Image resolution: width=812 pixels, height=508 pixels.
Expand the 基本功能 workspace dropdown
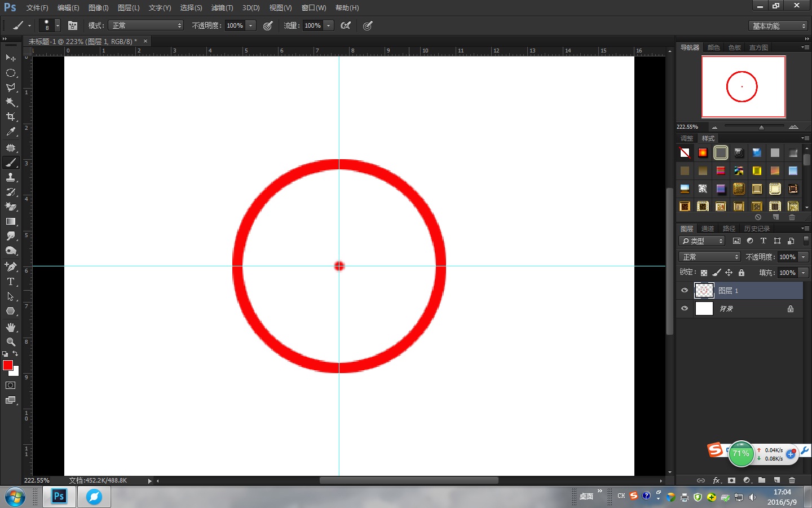click(x=779, y=26)
